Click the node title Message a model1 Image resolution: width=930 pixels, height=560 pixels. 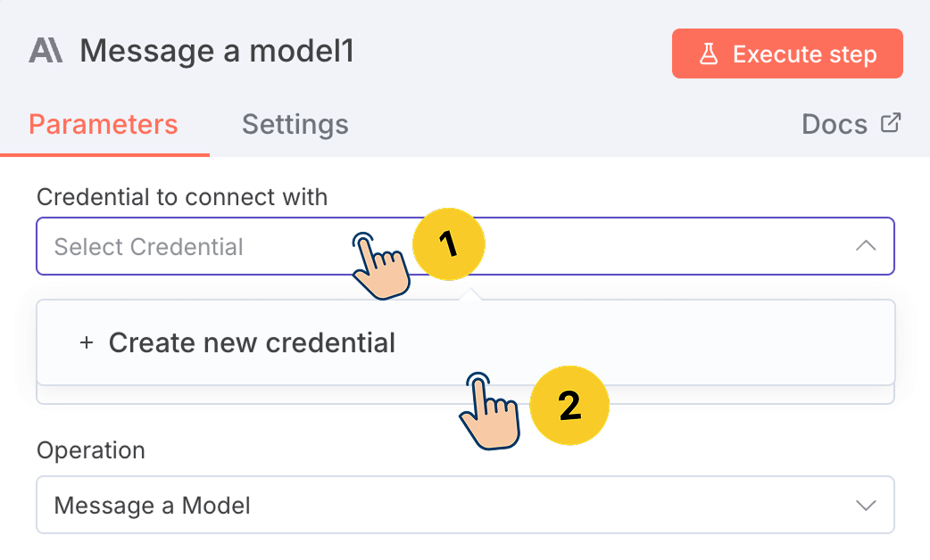(x=217, y=52)
